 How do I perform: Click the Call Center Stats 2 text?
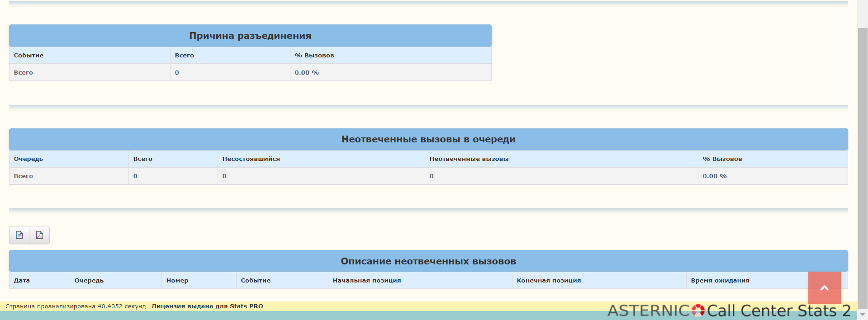click(x=779, y=311)
